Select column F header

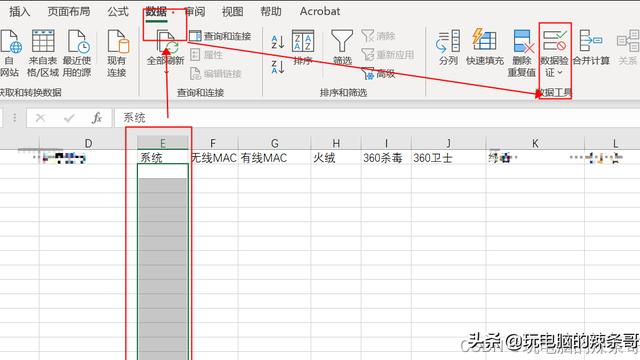pyautogui.click(x=213, y=143)
